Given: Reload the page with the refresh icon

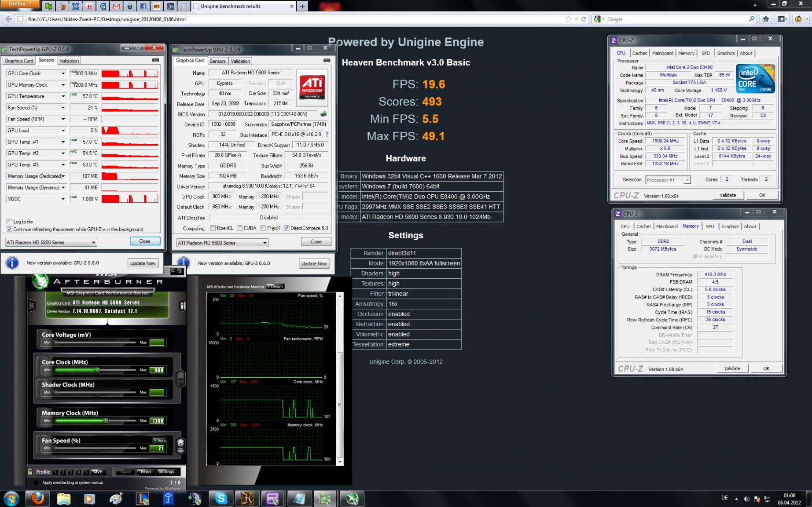Looking at the screenshot, I should (x=584, y=19).
